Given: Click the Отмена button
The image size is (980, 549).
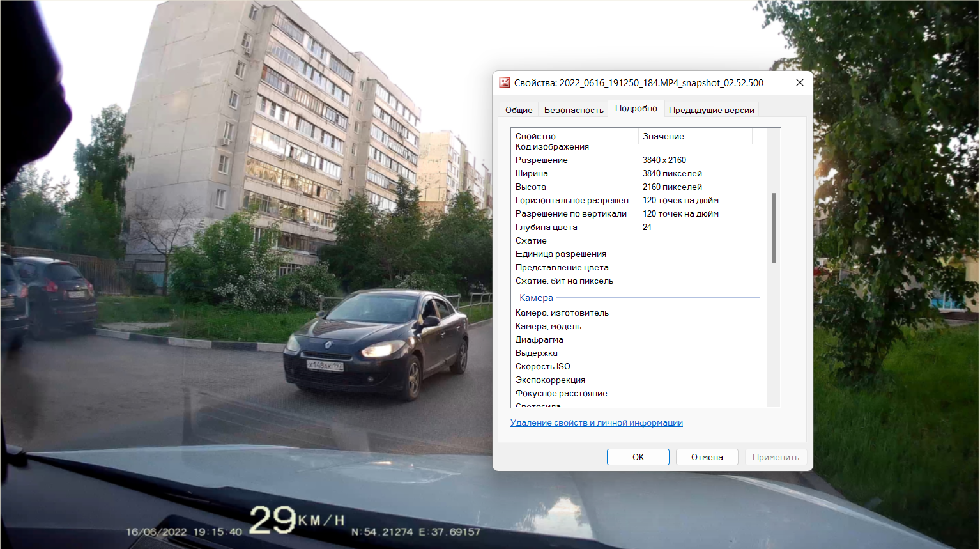Looking at the screenshot, I should [707, 457].
